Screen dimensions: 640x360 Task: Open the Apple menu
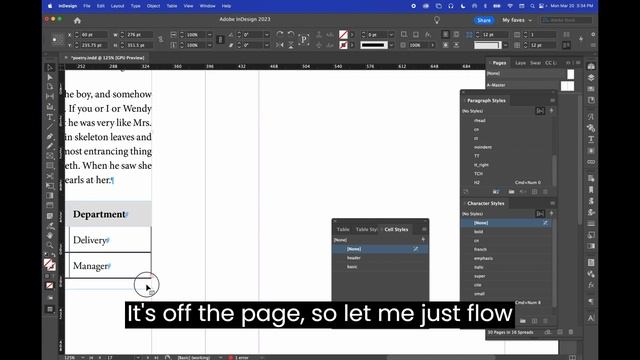pos(50,6)
